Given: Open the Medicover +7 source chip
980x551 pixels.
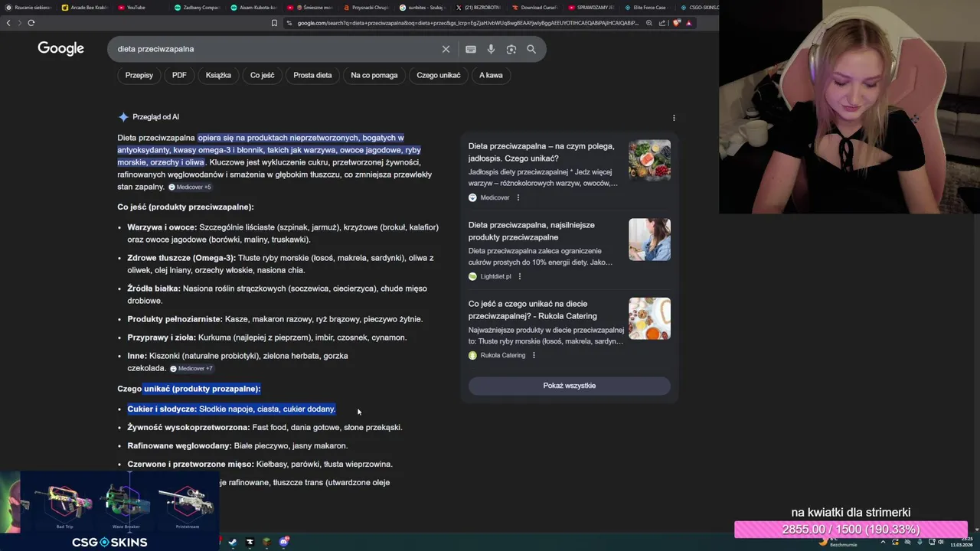Looking at the screenshot, I should [x=191, y=368].
